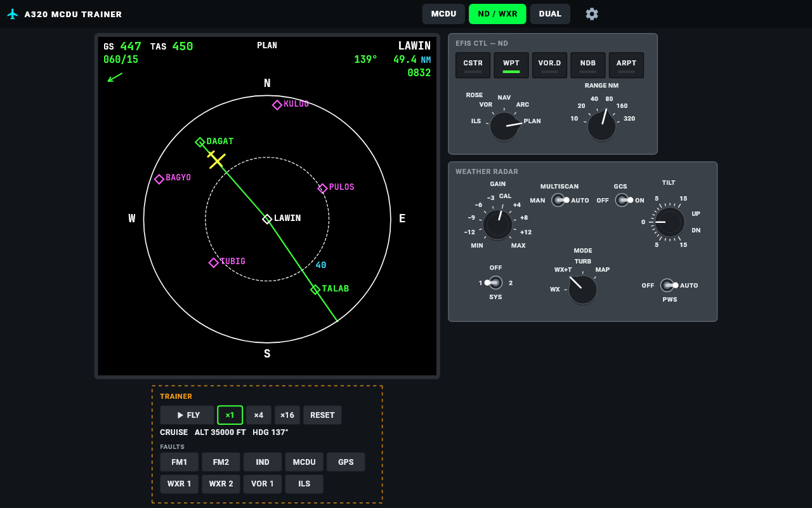Toggle the NDB EFIS button
The width and height of the screenshot is (812, 508).
(588, 65)
